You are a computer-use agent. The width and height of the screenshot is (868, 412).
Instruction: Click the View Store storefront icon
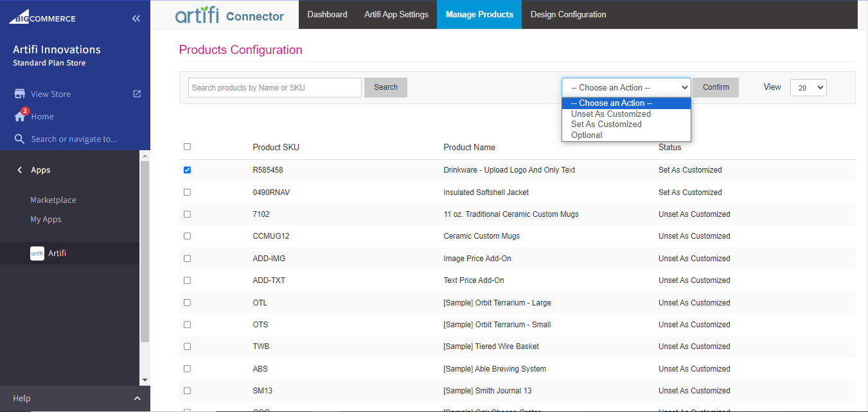coord(20,94)
